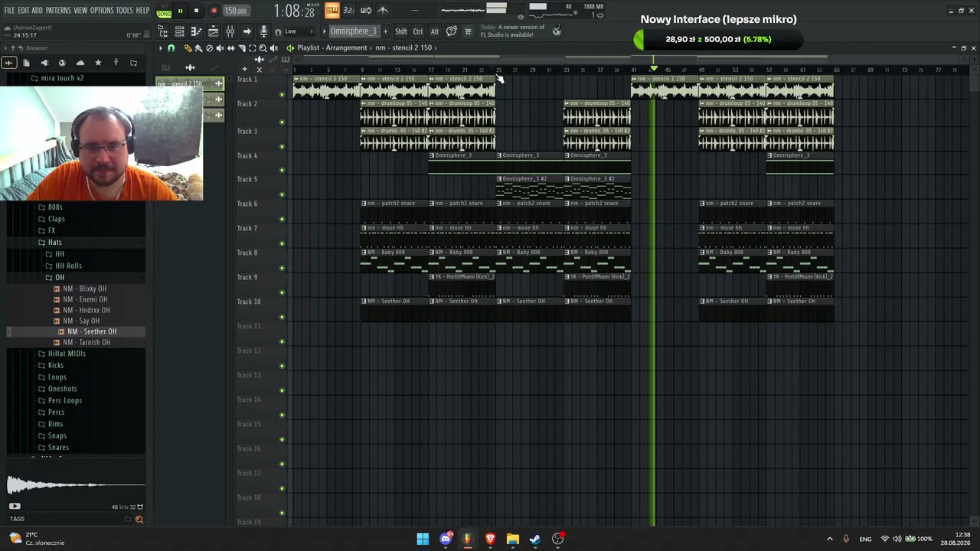Select the Omnisphere_3 pattern selector
Image resolution: width=980 pixels, height=551 pixels.
click(x=354, y=31)
